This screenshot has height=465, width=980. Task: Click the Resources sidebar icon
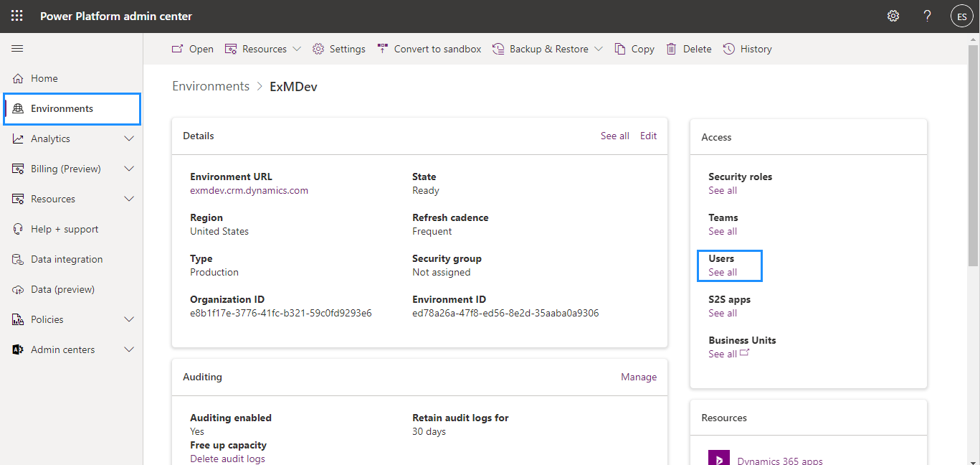pyautogui.click(x=18, y=199)
